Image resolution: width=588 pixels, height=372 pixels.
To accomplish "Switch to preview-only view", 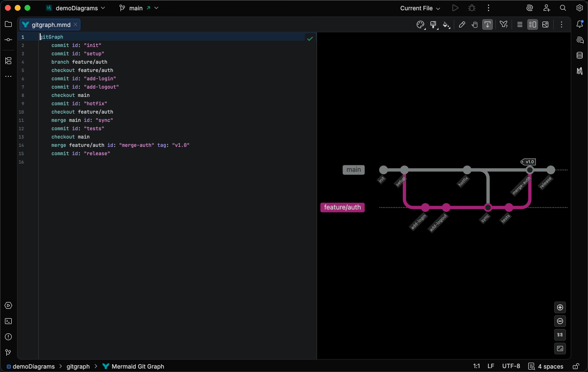I will click(x=545, y=24).
